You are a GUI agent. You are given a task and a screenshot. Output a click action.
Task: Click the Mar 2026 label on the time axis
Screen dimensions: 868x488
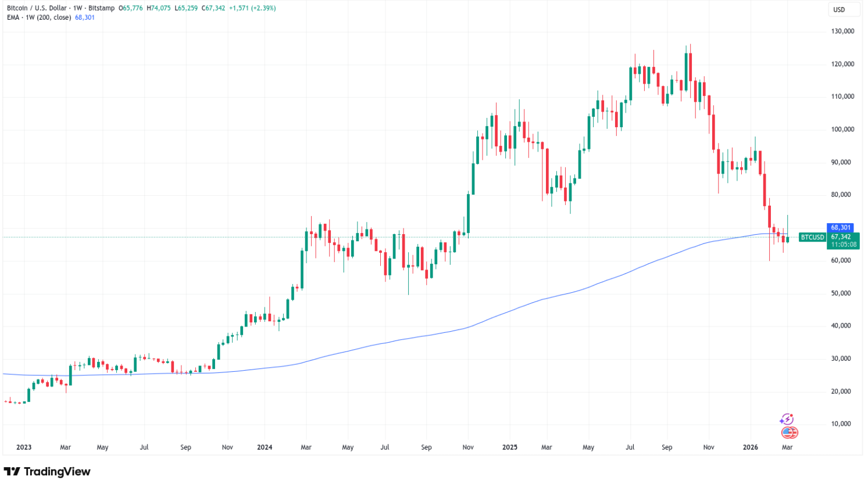point(786,447)
